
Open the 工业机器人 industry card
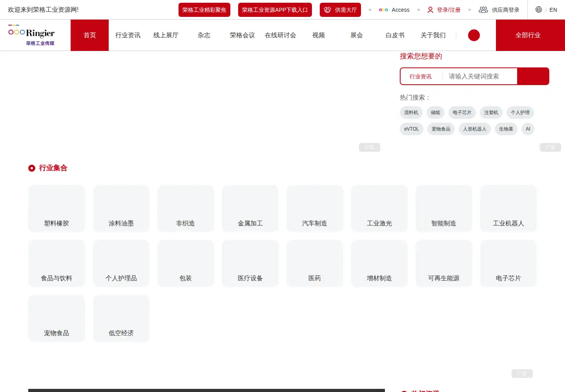508,209
